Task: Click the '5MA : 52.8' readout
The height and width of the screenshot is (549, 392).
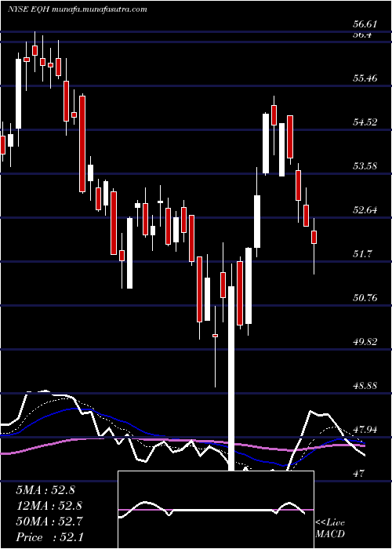Action: tap(45, 490)
